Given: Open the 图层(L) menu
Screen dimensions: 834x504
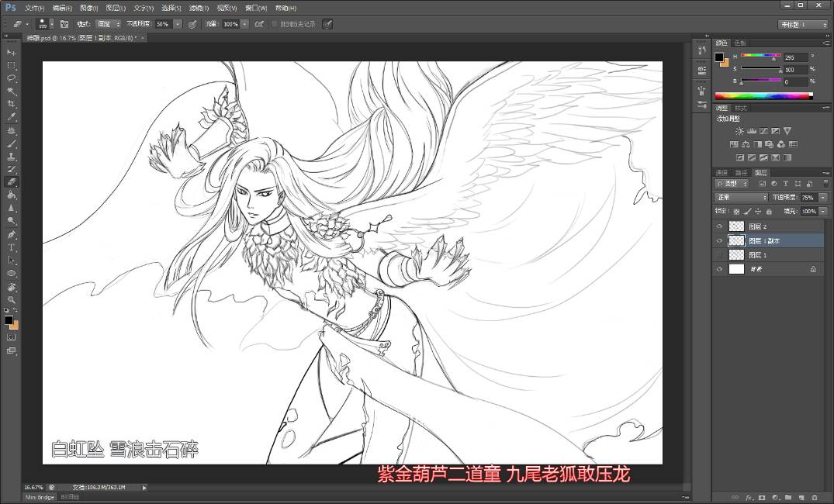Looking at the screenshot, I should click(116, 8).
